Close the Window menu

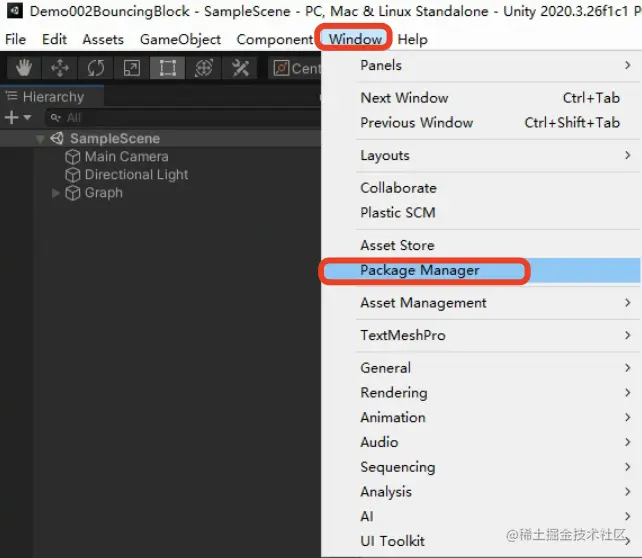point(355,39)
